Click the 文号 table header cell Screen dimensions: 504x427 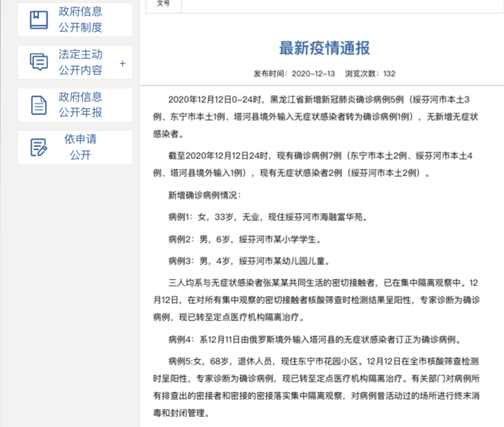point(163,4)
